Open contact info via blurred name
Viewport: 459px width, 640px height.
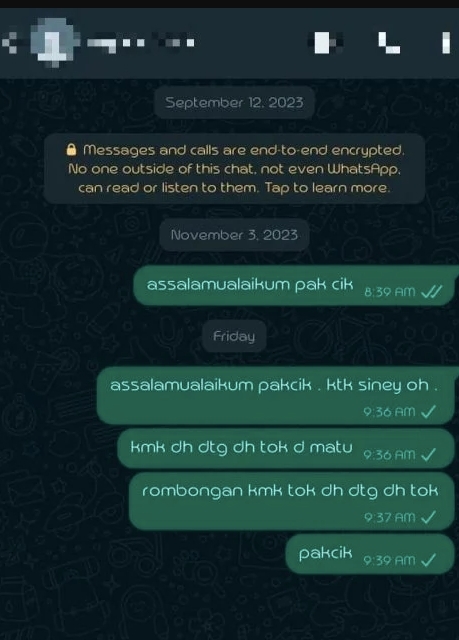point(141,43)
